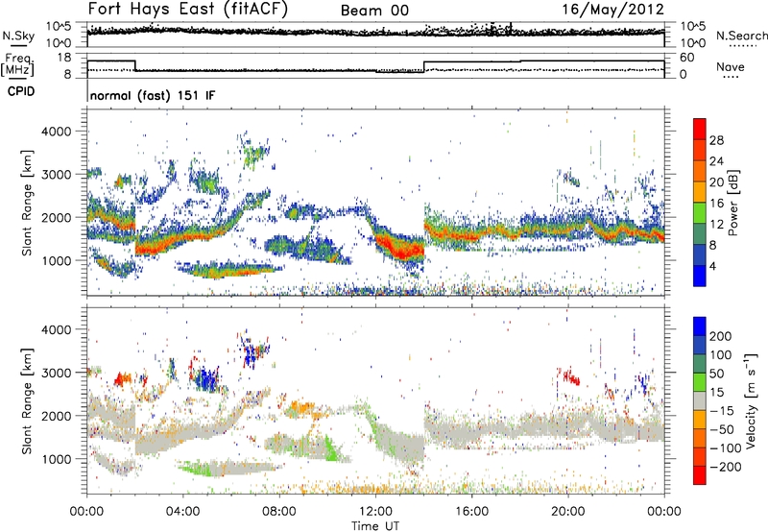Click the "2000" tick on velocity panel axis
768x532 pixels.
tap(57, 416)
